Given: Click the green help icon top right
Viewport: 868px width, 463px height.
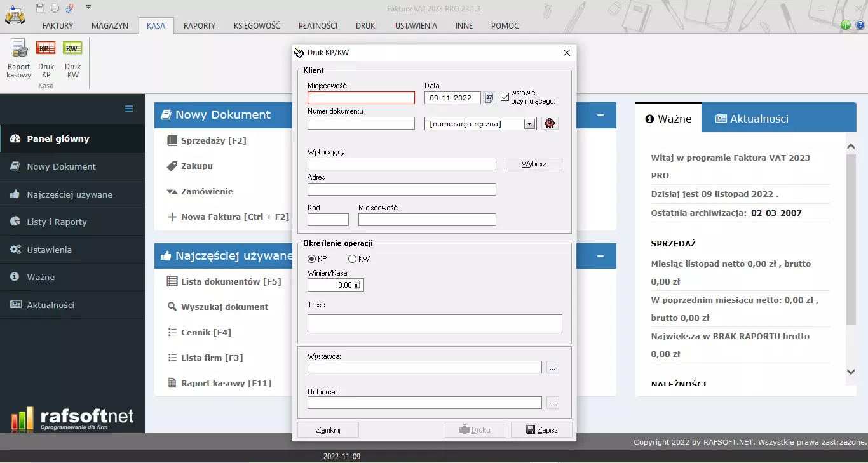Looking at the screenshot, I should click(845, 25).
